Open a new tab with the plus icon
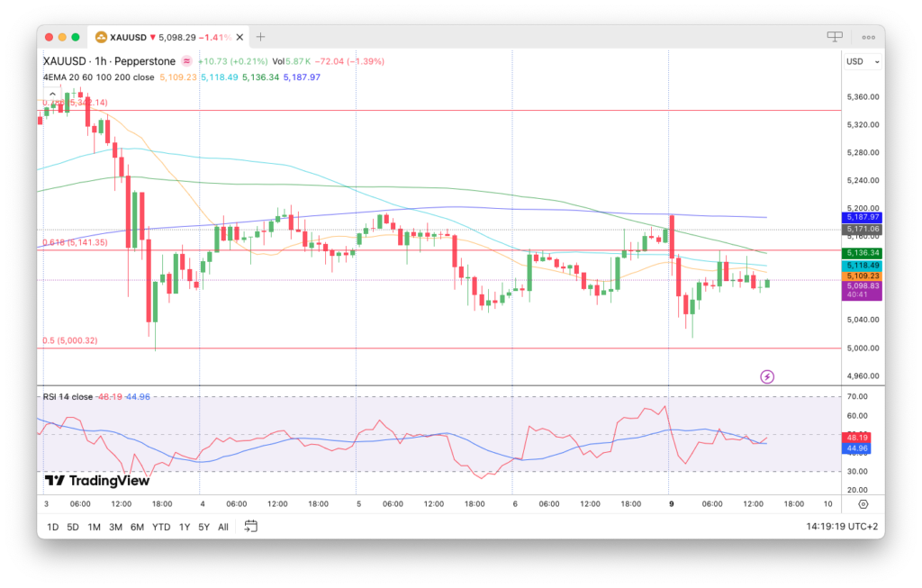The width and height of the screenshot is (922, 588). tap(259, 37)
